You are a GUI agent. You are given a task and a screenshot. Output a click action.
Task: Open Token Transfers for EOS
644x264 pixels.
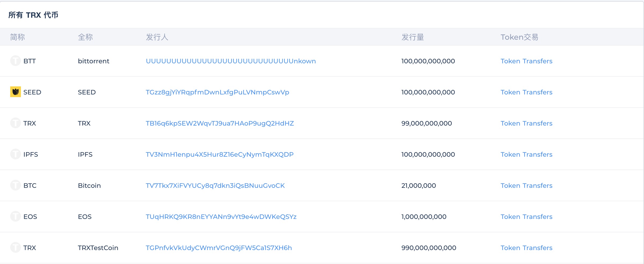tap(526, 217)
